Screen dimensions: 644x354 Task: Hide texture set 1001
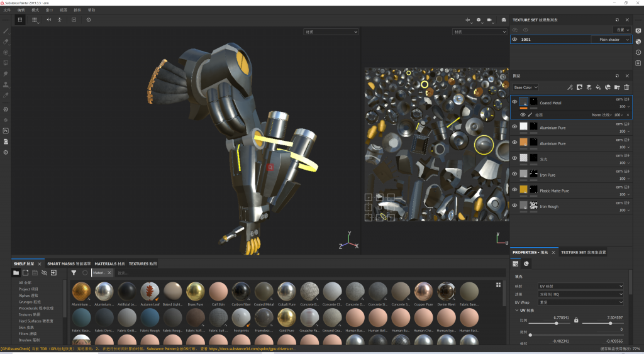click(514, 40)
